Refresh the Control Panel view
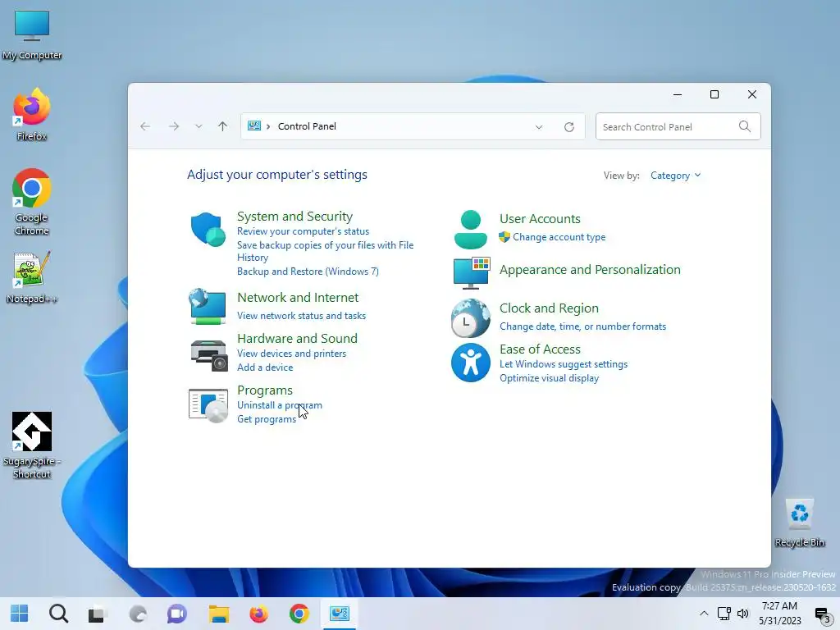The image size is (840, 630). pos(569,127)
